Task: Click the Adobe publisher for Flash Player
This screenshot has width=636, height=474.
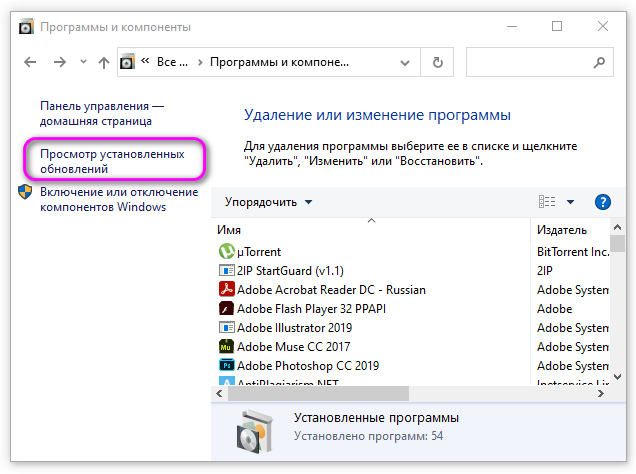Action: pyautogui.click(x=554, y=309)
